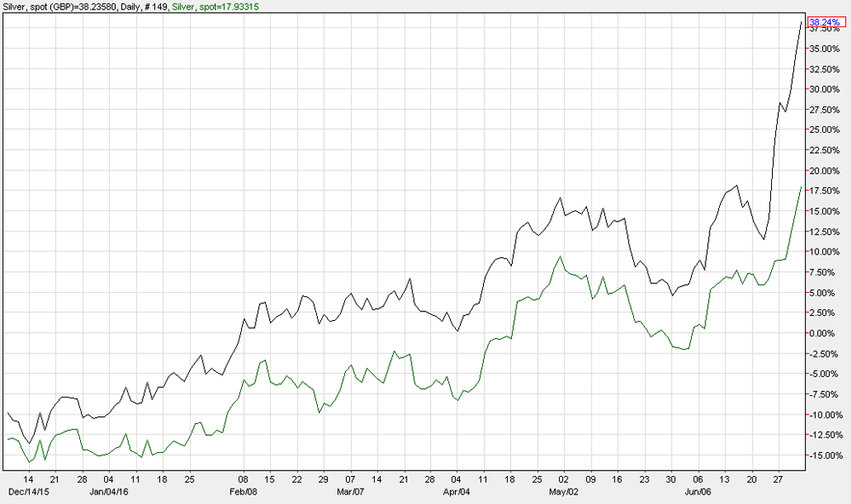Select the 0.00% y-axis label

click(x=824, y=334)
